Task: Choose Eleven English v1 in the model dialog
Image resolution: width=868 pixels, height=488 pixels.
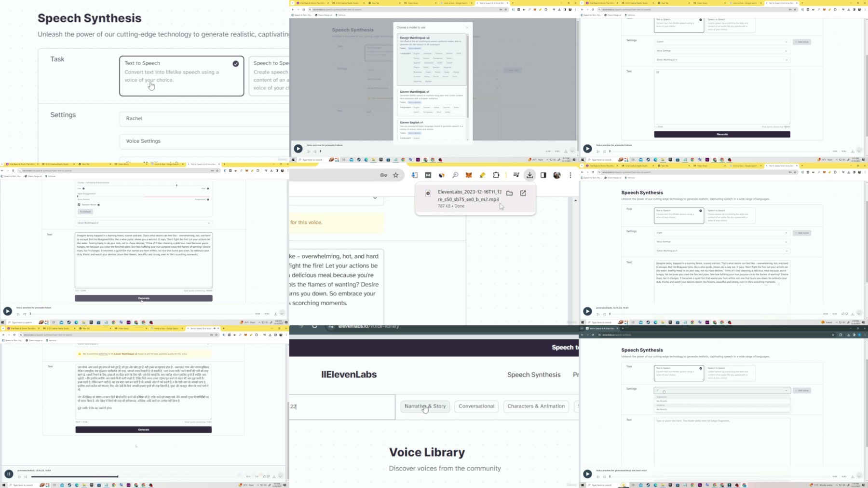Action: pyautogui.click(x=432, y=130)
